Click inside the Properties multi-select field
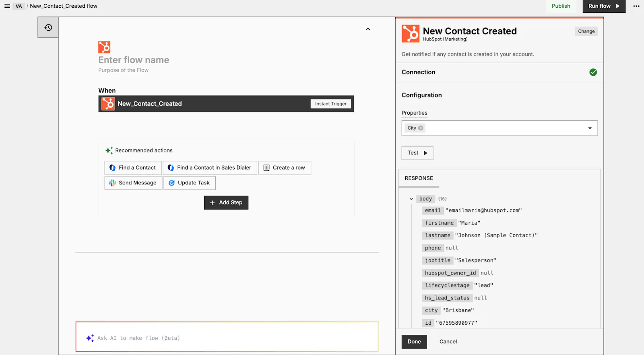644x355 pixels. [500, 128]
